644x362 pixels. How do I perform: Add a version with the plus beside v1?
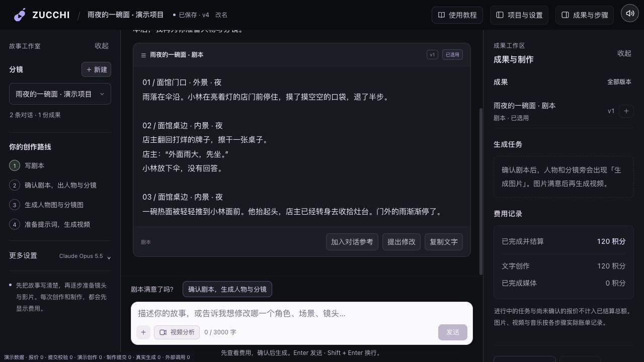point(626,111)
